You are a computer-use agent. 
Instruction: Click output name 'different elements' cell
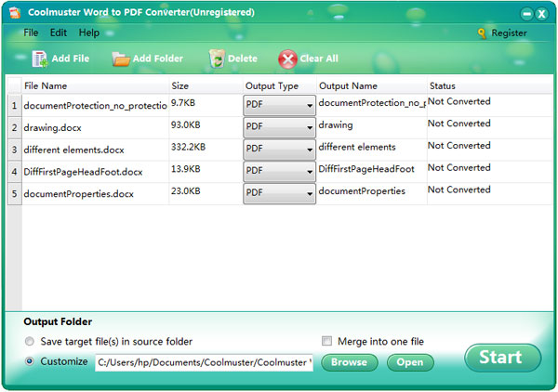371,150
